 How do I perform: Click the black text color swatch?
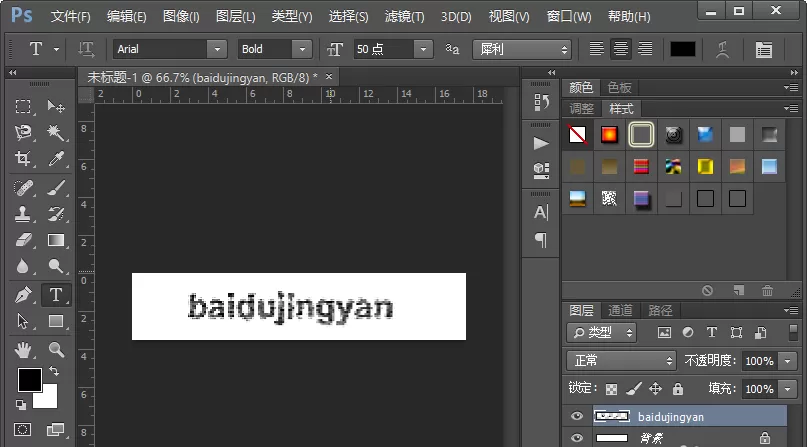pyautogui.click(x=682, y=49)
